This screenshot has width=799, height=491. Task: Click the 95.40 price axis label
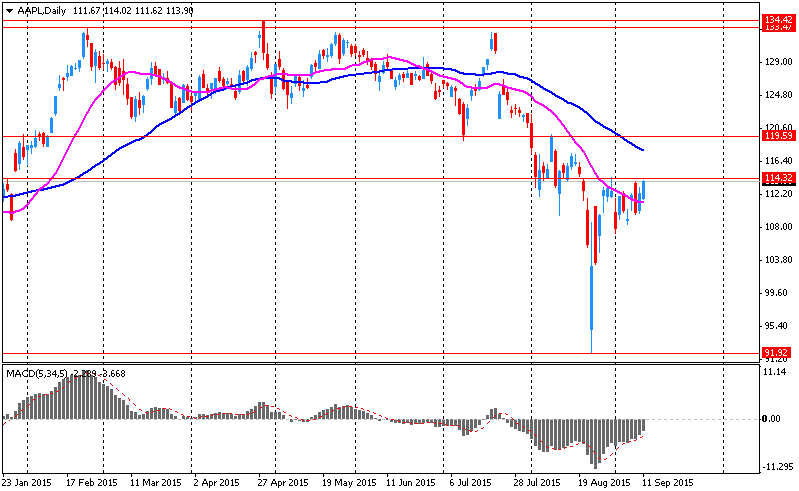point(776,326)
